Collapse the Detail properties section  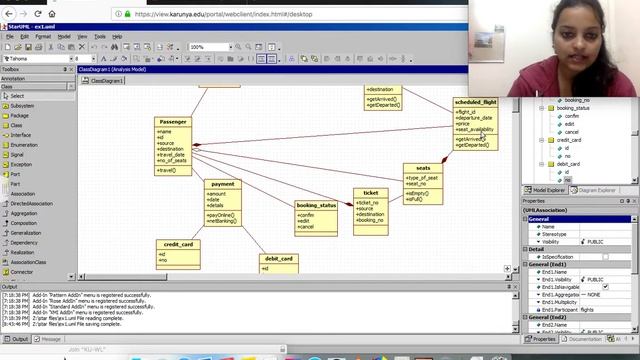tap(525, 249)
